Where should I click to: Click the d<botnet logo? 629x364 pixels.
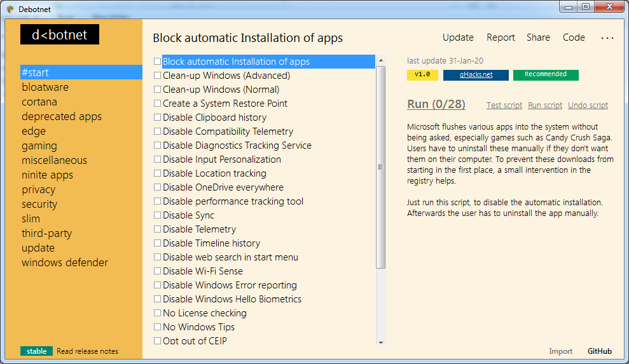59,34
